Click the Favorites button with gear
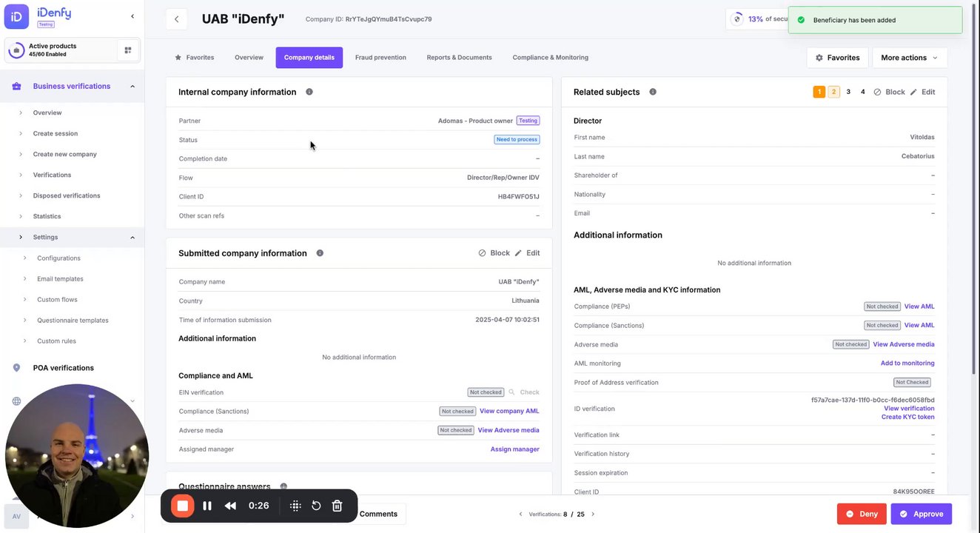The image size is (980, 533). point(838,58)
